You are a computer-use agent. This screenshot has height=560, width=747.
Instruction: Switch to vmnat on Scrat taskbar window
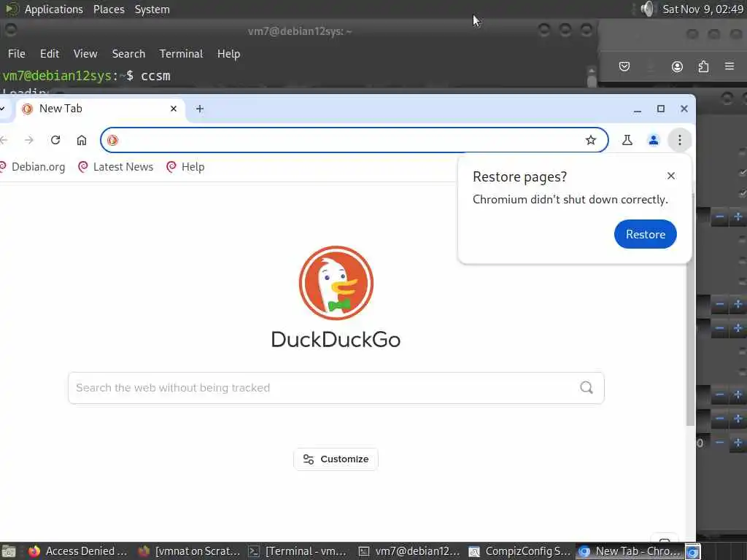[x=190, y=551]
